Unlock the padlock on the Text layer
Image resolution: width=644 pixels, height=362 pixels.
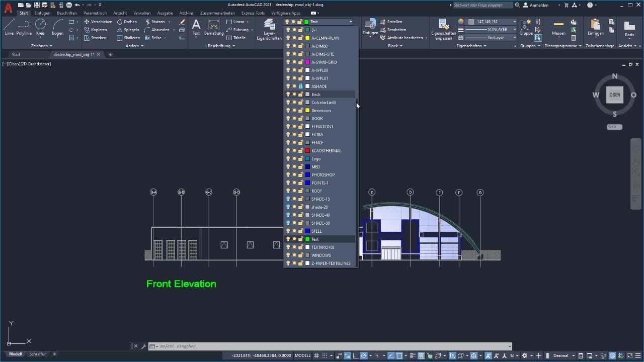point(301,239)
